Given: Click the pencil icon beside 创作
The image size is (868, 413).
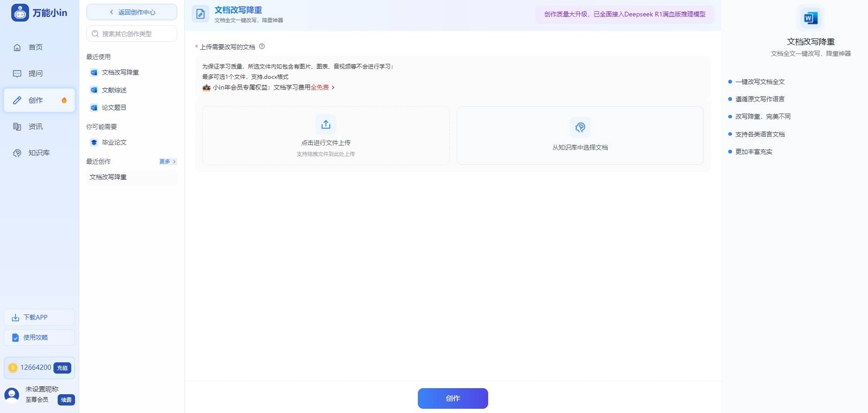Looking at the screenshot, I should point(17,100).
